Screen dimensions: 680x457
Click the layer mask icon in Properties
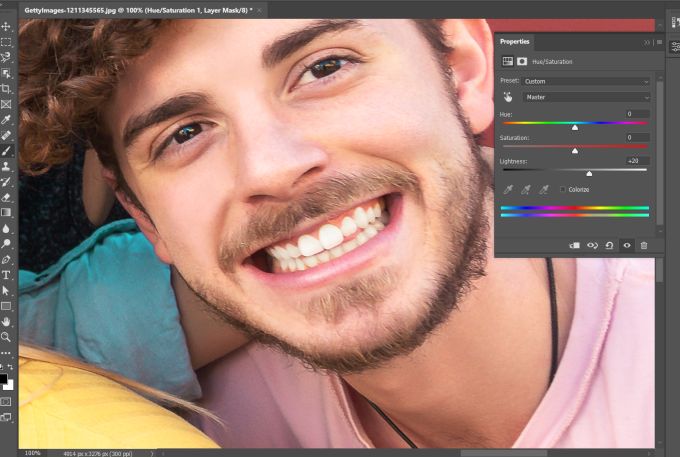coord(522,61)
